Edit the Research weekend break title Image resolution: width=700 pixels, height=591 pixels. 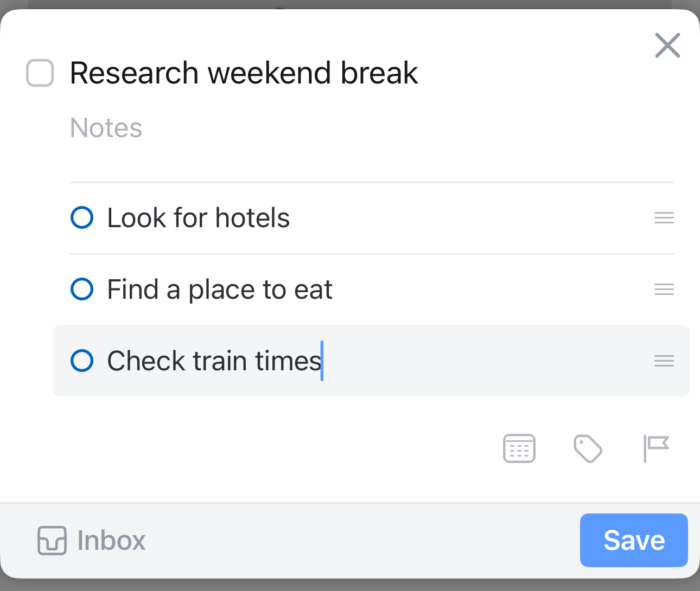[244, 73]
